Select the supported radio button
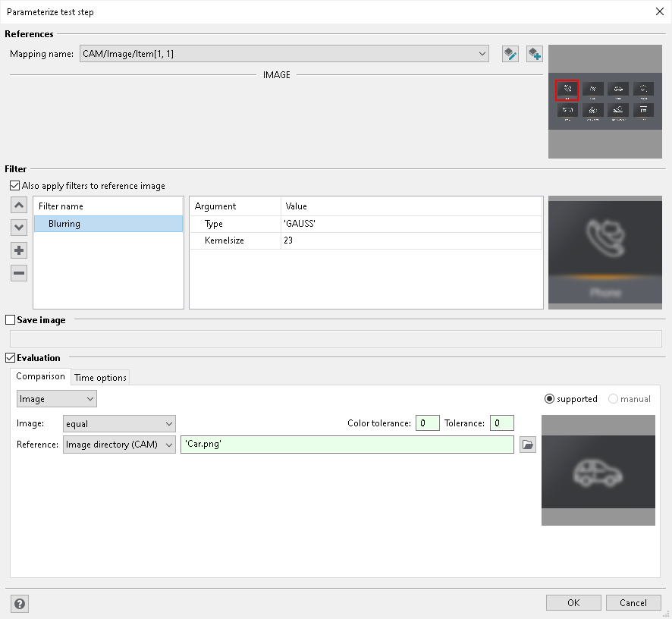Viewport: 672px width, 619px height. coord(549,399)
